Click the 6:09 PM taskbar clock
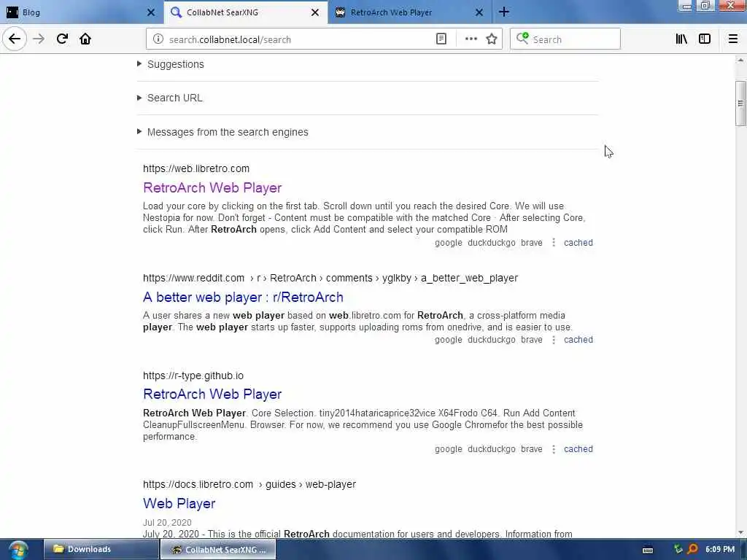Image resolution: width=747 pixels, height=560 pixels. (x=720, y=549)
